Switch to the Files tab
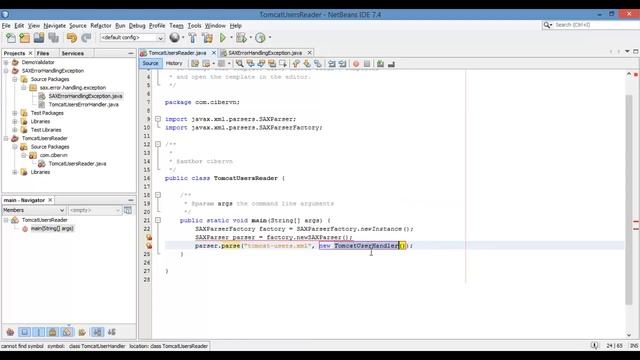This screenshot has height=360, width=640. 43,53
